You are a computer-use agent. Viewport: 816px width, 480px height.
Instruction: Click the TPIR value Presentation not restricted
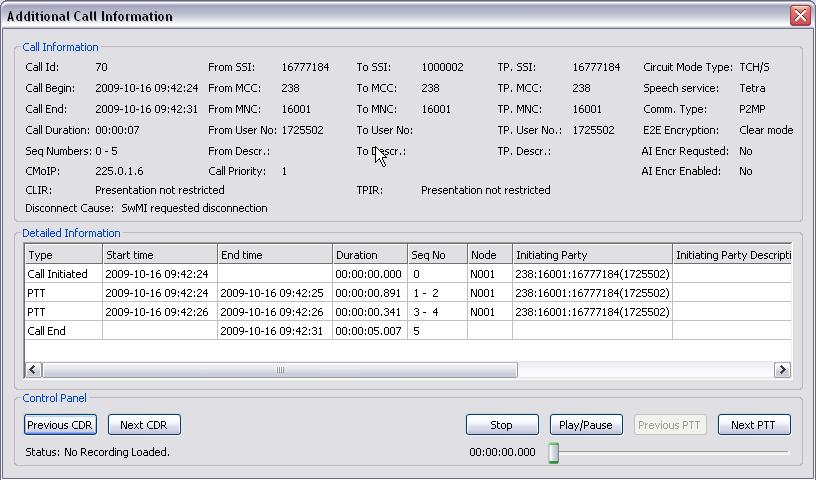(x=486, y=190)
